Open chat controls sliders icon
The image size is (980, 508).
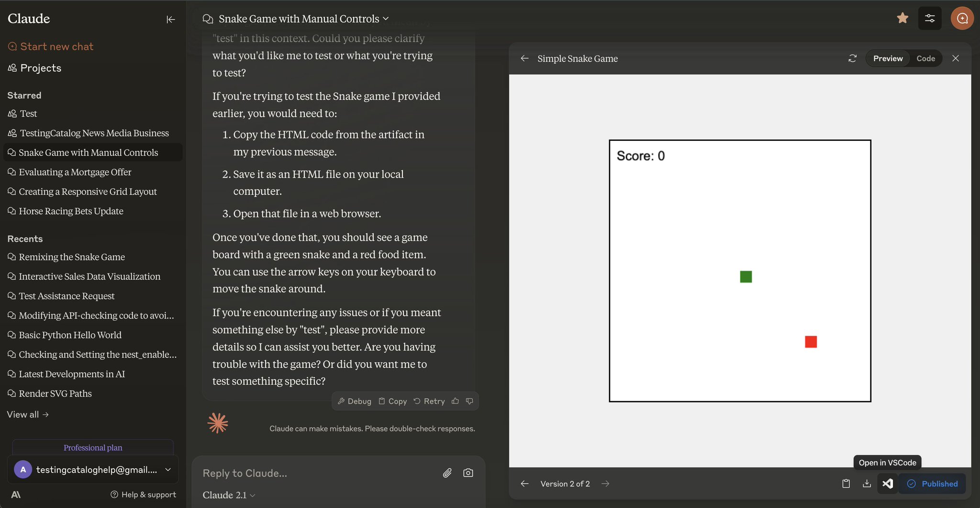click(x=930, y=18)
